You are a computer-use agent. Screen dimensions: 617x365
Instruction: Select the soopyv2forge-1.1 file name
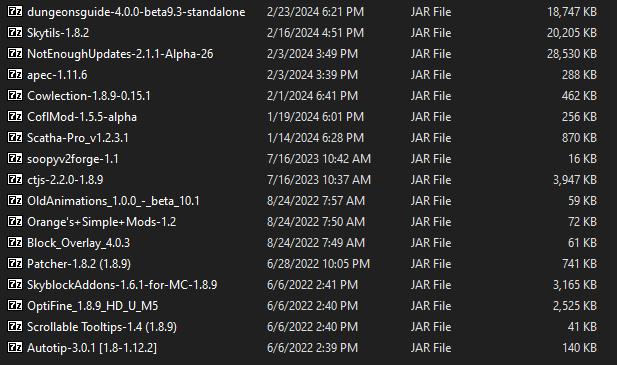tap(73, 159)
